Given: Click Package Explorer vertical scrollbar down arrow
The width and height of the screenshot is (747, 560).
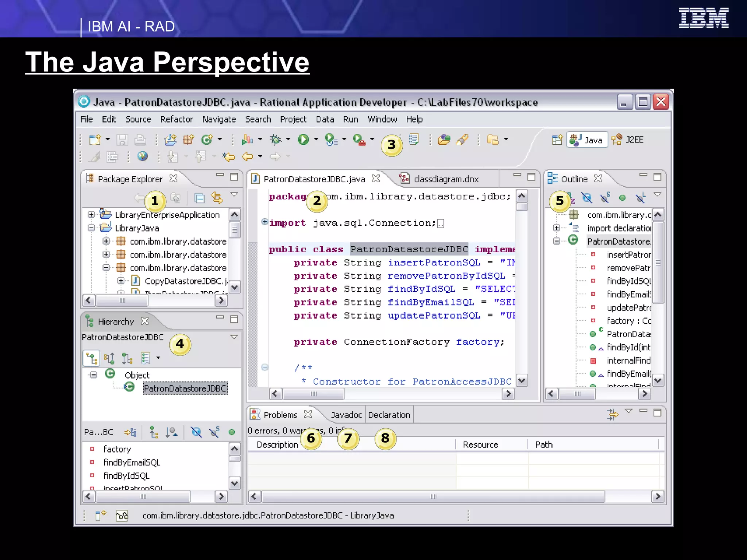Looking at the screenshot, I should (x=235, y=287).
